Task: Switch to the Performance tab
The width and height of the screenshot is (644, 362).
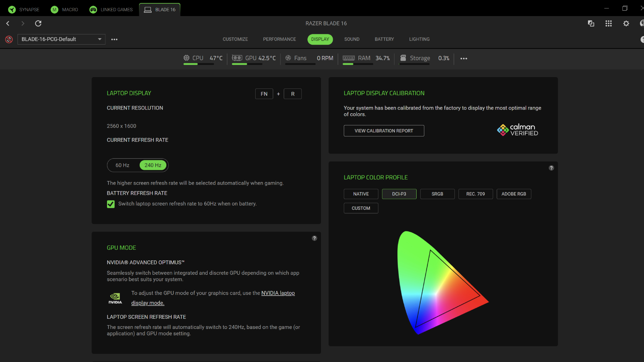Action: click(279, 39)
